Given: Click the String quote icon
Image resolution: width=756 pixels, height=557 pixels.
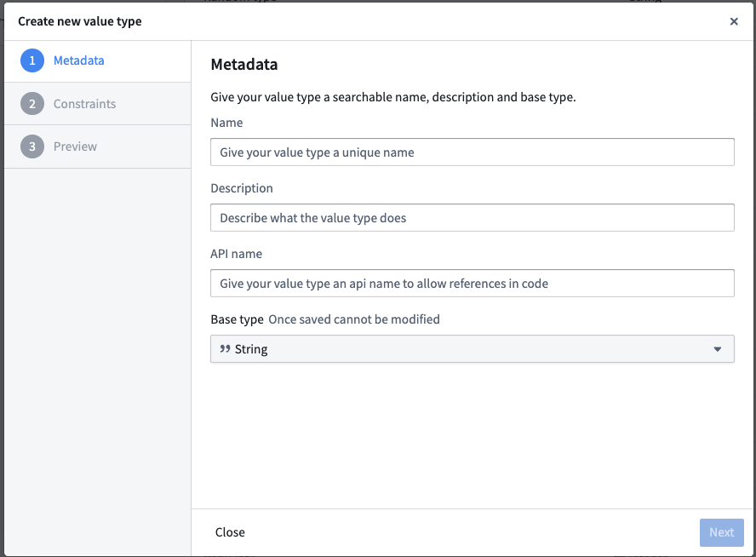Looking at the screenshot, I should click(x=225, y=348).
